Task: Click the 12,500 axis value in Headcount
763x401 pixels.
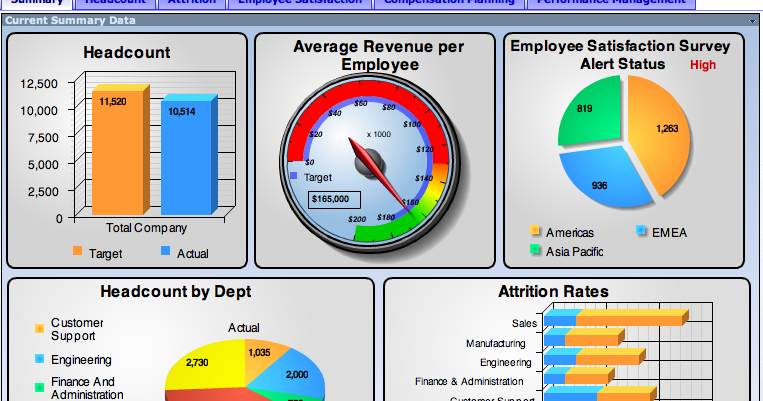Action: coord(39,84)
